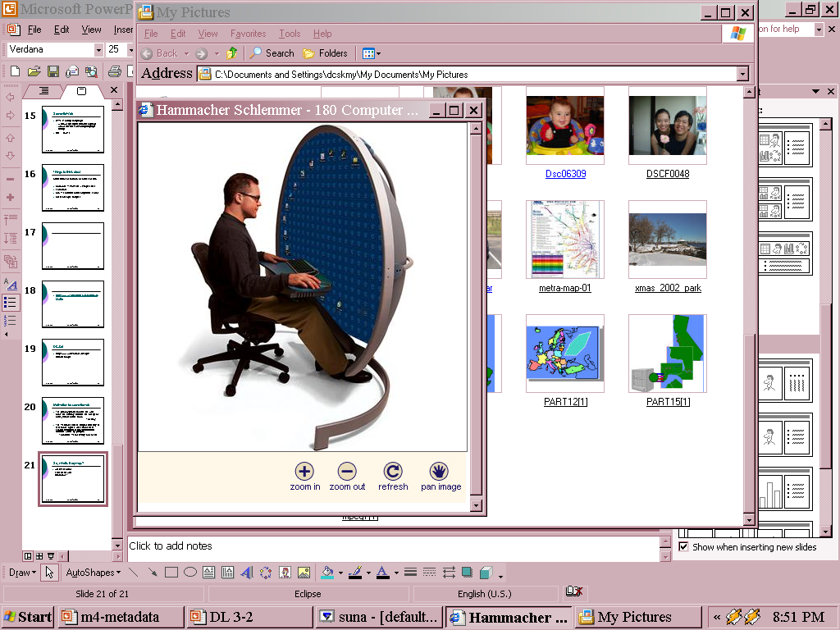The image size is (840, 630).
Task: Open the Dsc06309 picture link
Action: (565, 174)
